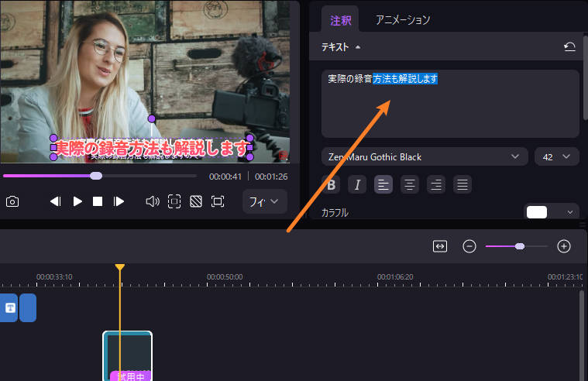The image size is (588, 381).
Task: Fit timeline to window
Action: pyautogui.click(x=440, y=246)
